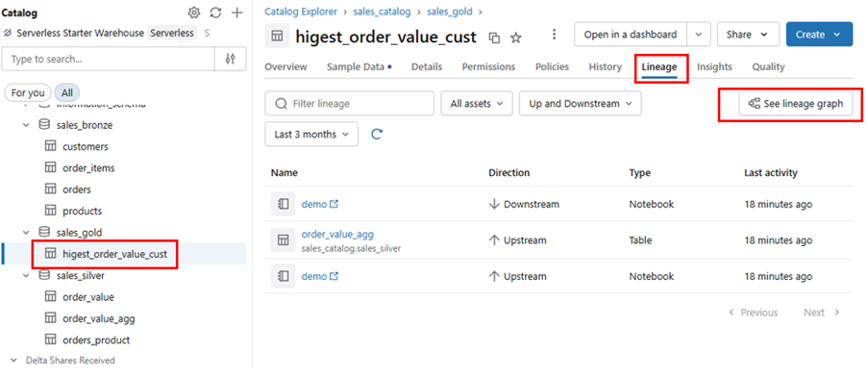The height and width of the screenshot is (377, 868).
Task: Star higest_order_value_cust as favorite
Action: tap(516, 38)
